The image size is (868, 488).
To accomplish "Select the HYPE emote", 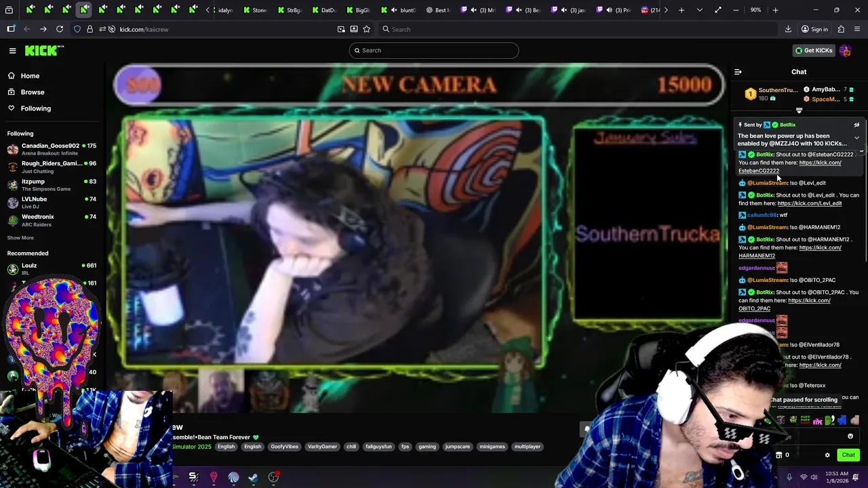I will click(x=817, y=421).
